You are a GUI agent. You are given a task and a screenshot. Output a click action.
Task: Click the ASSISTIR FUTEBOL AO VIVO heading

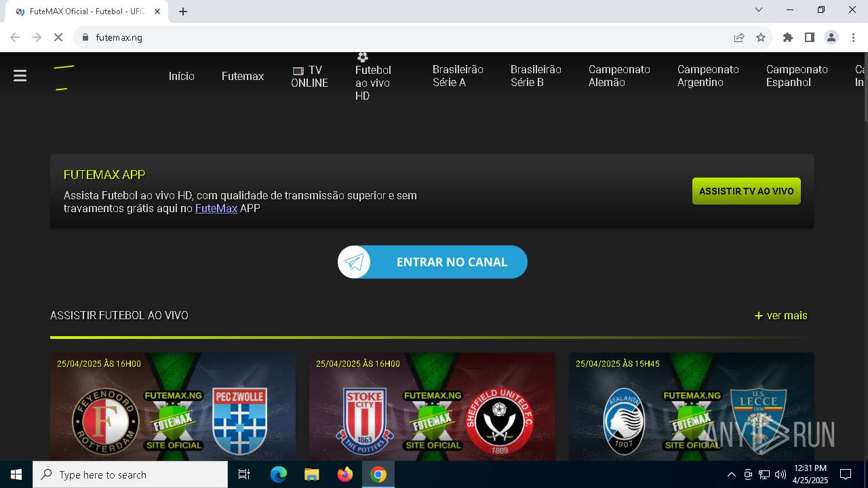pos(119,315)
